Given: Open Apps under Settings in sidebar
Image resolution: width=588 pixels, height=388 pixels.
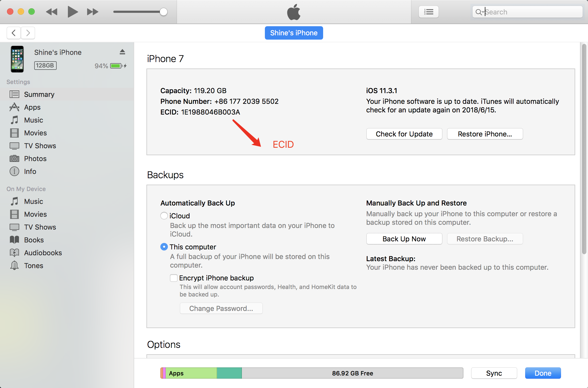Looking at the screenshot, I should 32,107.
